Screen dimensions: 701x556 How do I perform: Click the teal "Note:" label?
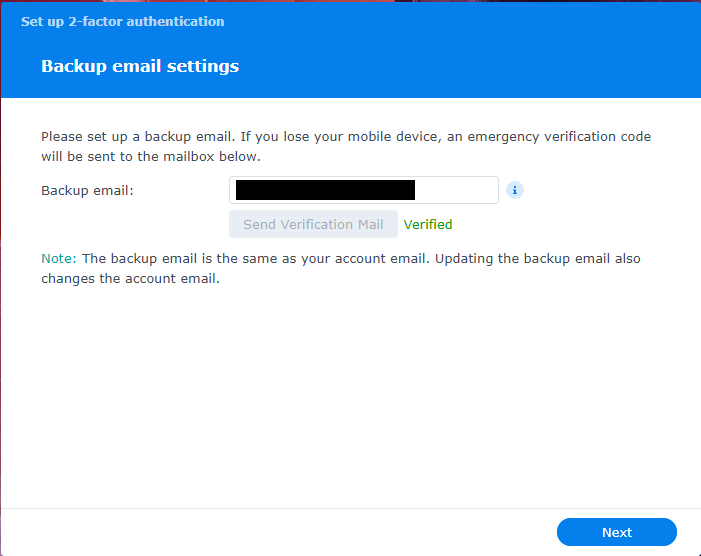point(59,258)
